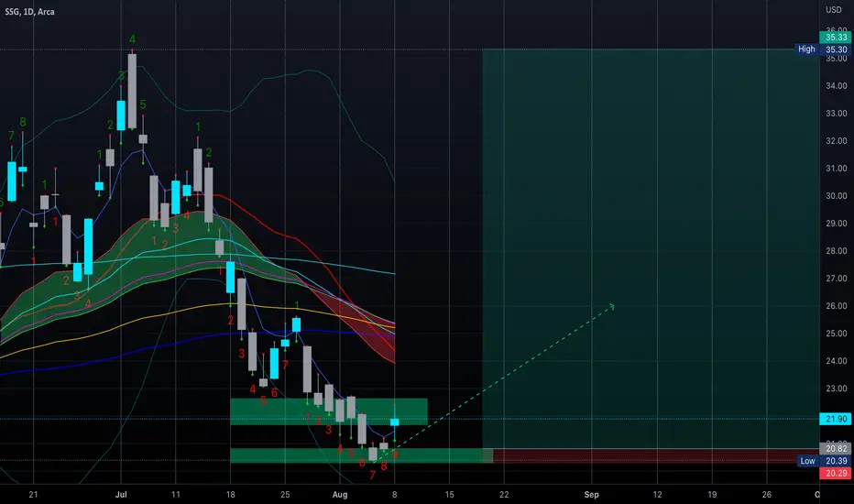This screenshot has height=504, width=854.
Task: Select the red stop-loss zone of the position
Action: pos(651,455)
